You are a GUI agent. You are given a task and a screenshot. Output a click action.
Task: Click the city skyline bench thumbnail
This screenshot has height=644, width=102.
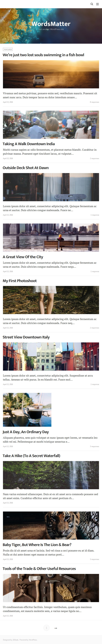click(x=51, y=238)
